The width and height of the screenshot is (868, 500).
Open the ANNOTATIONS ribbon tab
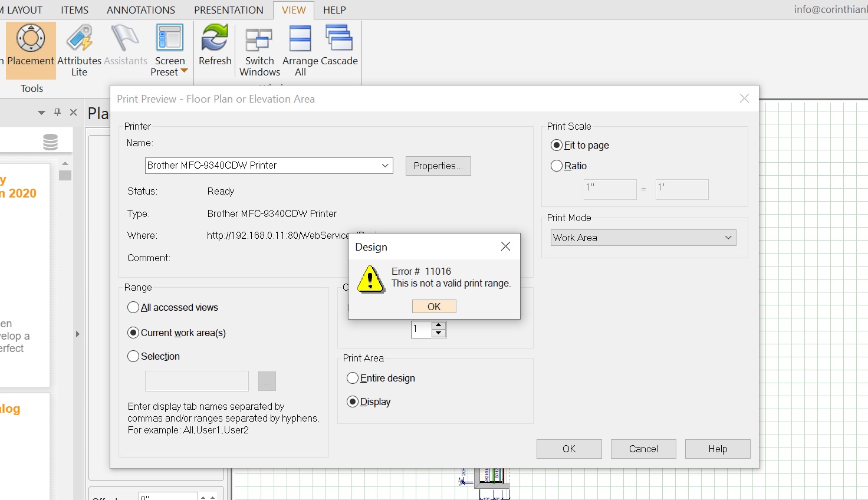pos(141,10)
